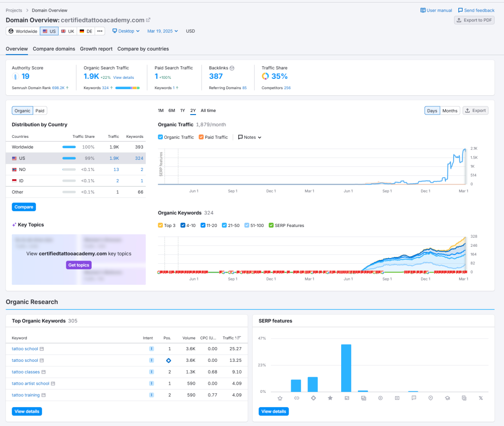Open the Mar 19, 2025 date picker
The width and height of the screenshot is (504, 426).
pos(162,31)
